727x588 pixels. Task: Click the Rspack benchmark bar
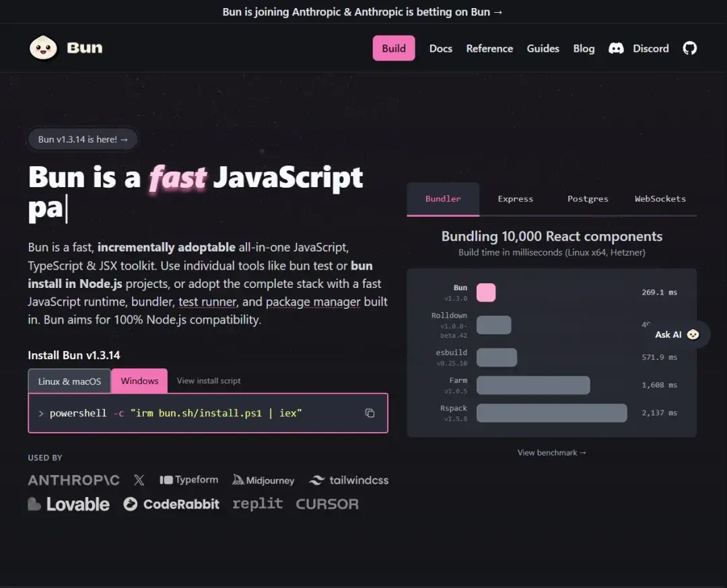click(552, 413)
